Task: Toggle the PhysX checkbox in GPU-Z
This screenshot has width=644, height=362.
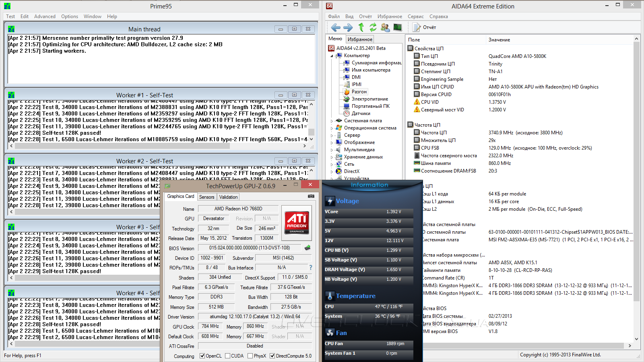Action: (x=250, y=356)
